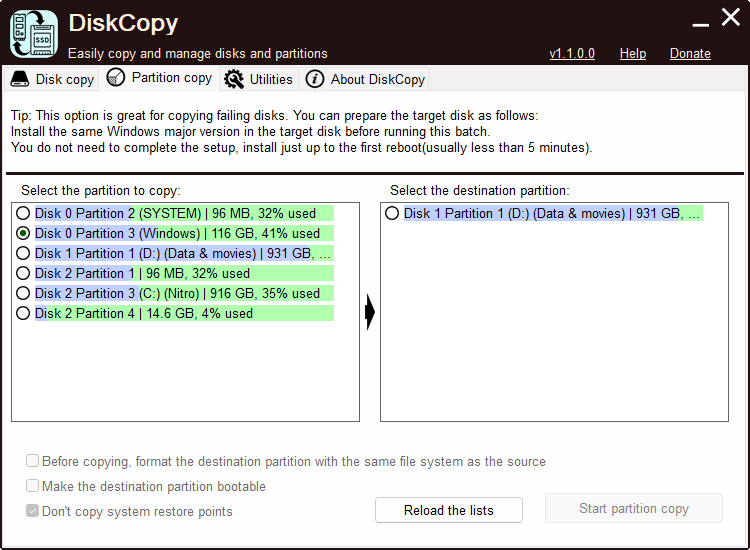Click 'Select the partition to copy:' label
This screenshot has height=550, width=750.
pos(101,190)
